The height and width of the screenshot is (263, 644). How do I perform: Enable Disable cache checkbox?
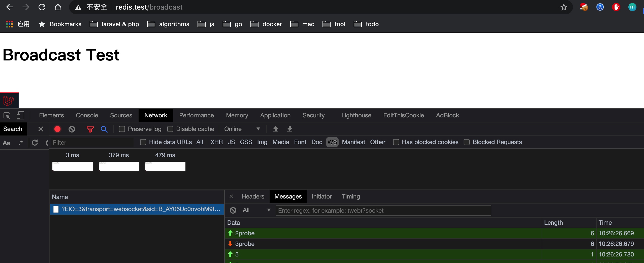click(x=170, y=129)
